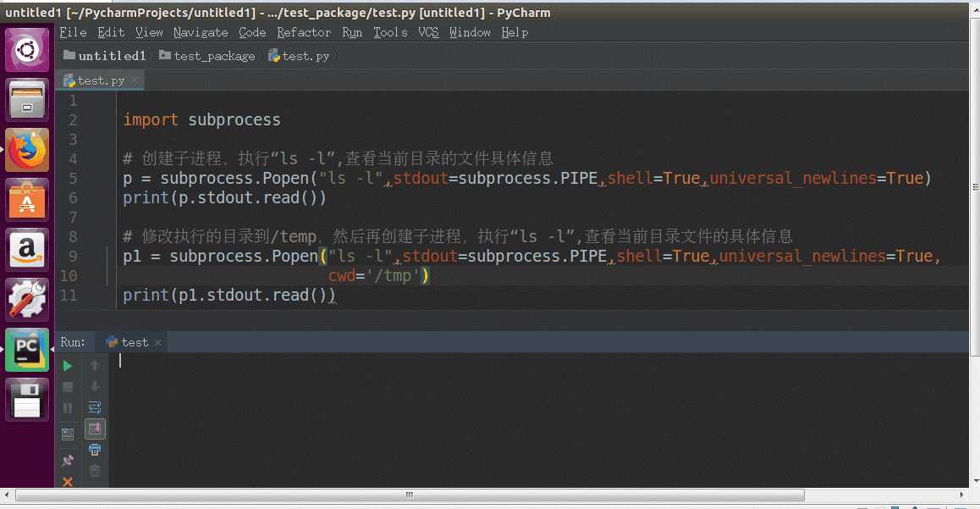Click line number 11 in the gutter
This screenshot has width=980, height=509.
pyautogui.click(x=69, y=295)
